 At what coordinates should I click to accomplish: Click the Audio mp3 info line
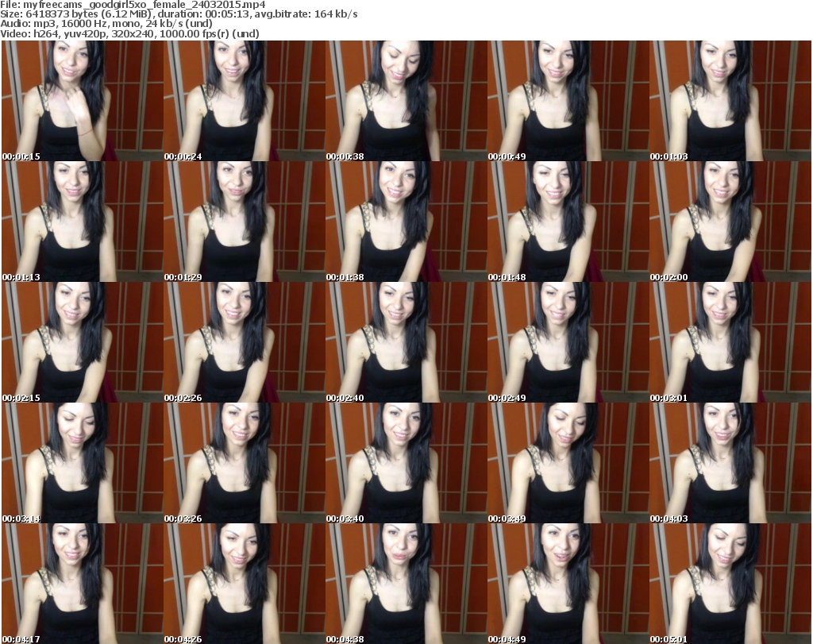click(x=107, y=24)
